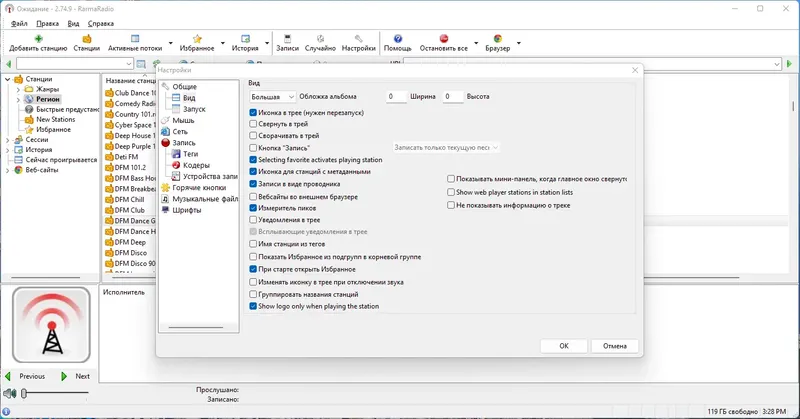Open the Правка menu
Screen dimensions: 800x419
click(x=47, y=23)
